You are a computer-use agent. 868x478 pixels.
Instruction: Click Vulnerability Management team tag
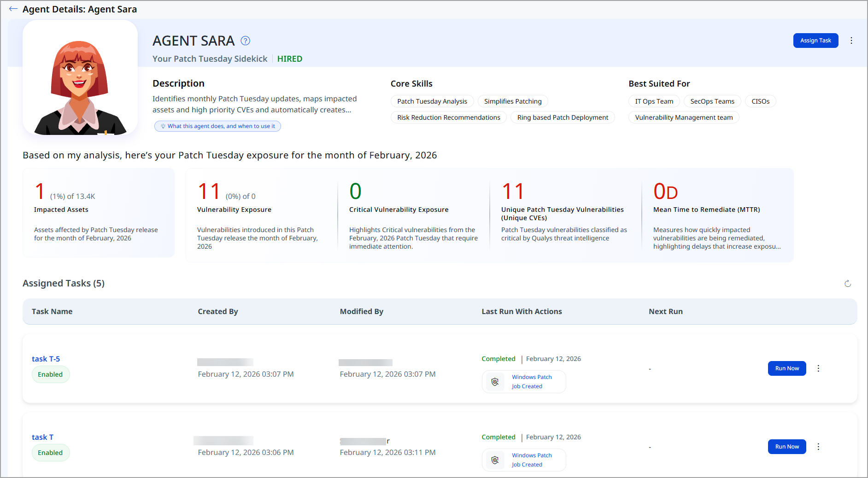click(684, 117)
